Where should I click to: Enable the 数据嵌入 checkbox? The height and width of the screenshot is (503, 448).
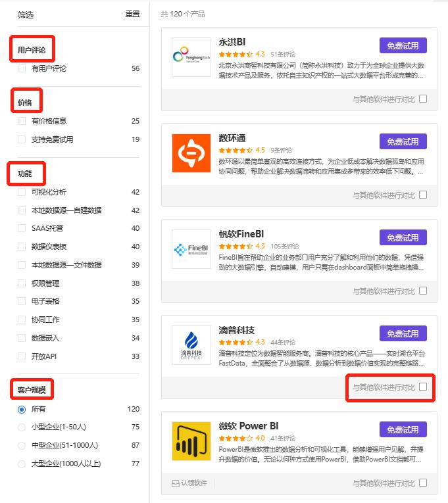point(22,338)
